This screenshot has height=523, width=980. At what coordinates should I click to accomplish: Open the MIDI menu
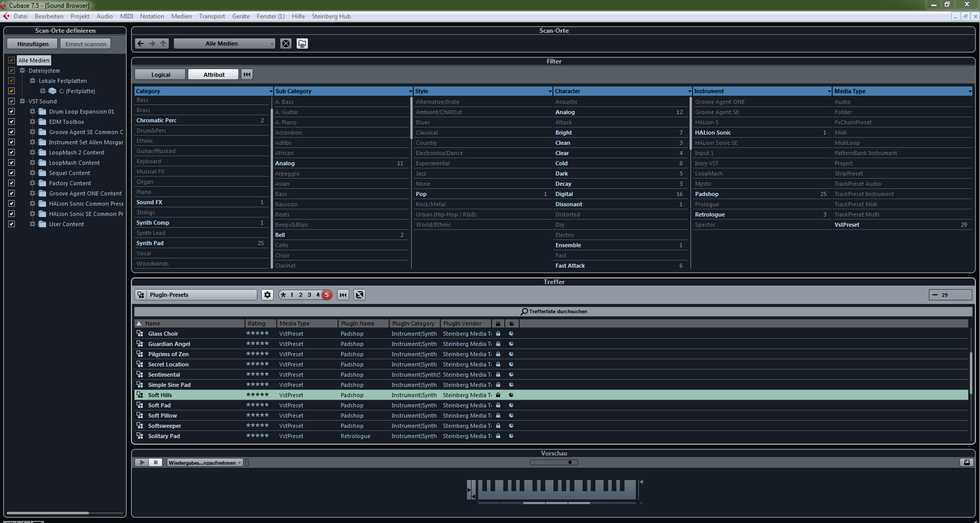(126, 16)
